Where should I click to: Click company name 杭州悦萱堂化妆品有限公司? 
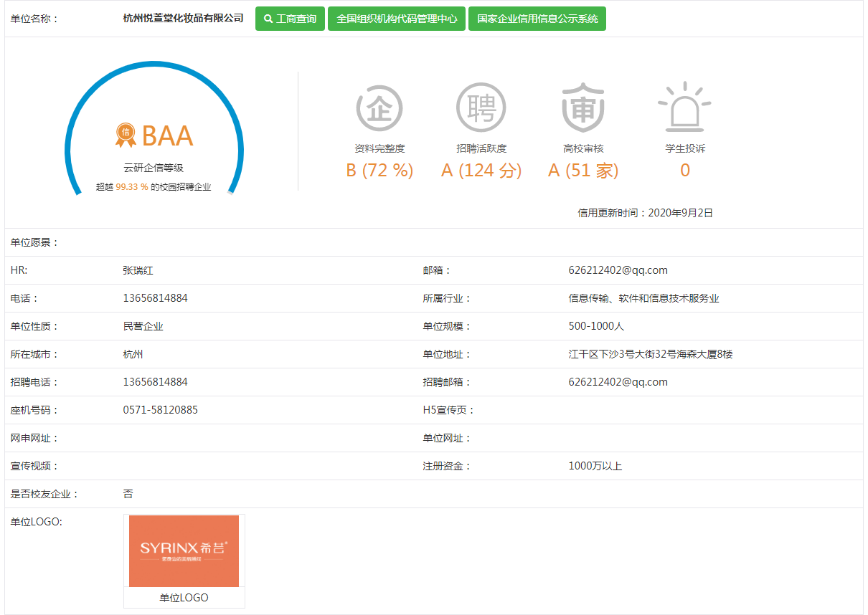pos(184,19)
